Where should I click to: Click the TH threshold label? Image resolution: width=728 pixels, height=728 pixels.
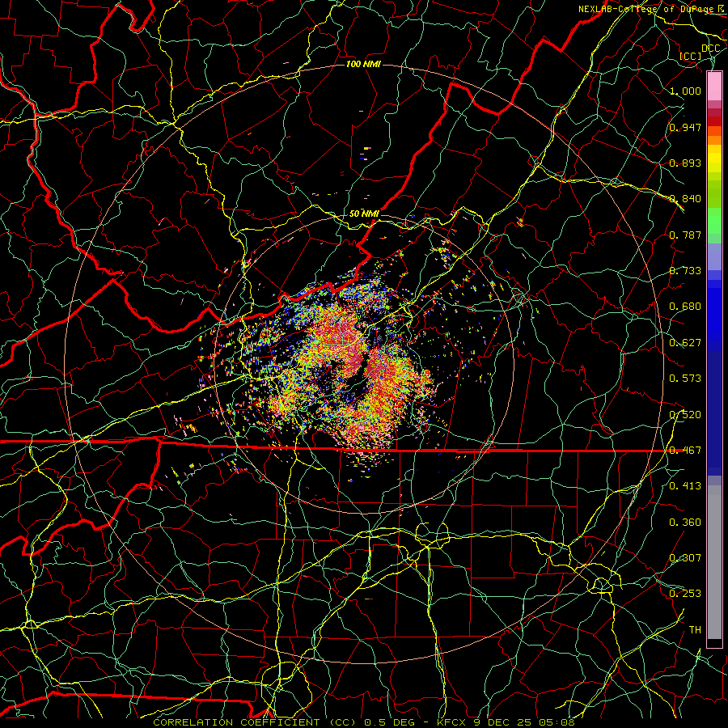[x=695, y=630]
